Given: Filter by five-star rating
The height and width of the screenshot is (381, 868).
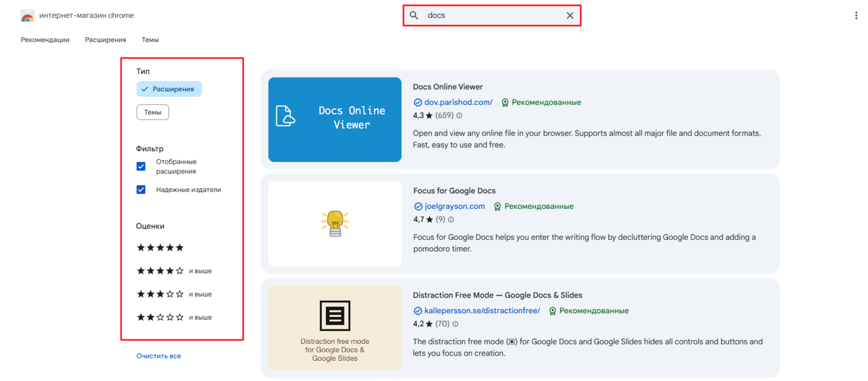Looking at the screenshot, I should [160, 248].
